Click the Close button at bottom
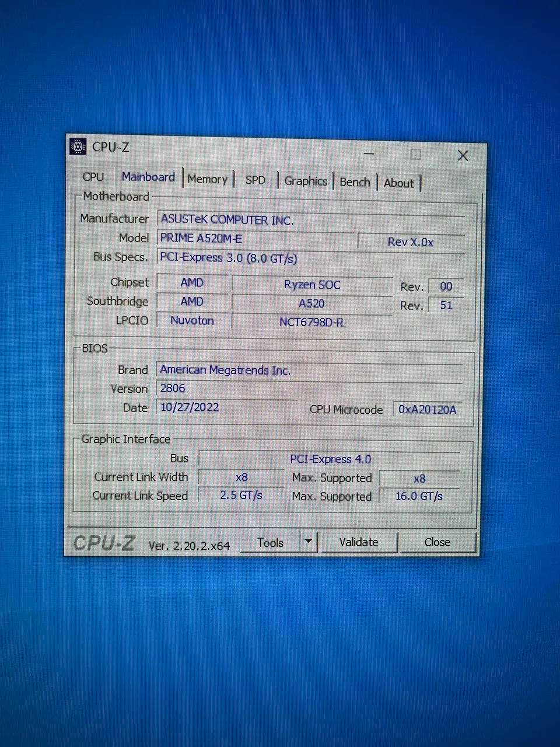The width and height of the screenshot is (560, 747). coord(437,542)
